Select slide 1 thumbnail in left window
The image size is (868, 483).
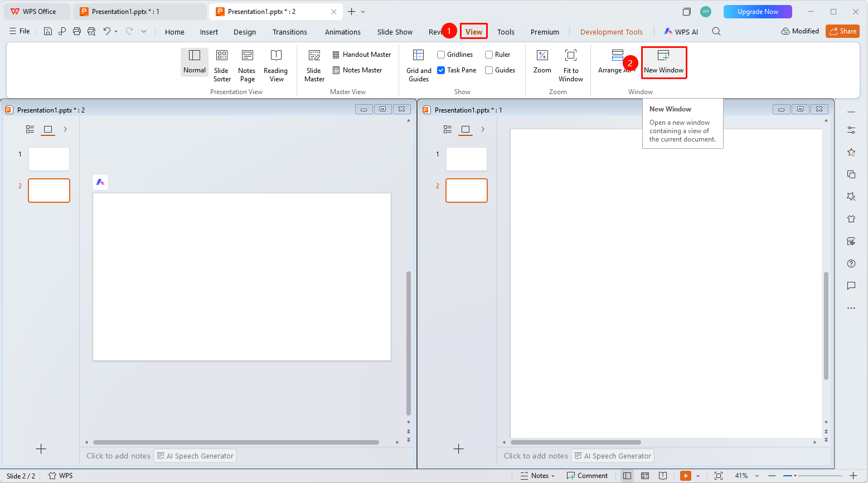(49, 159)
